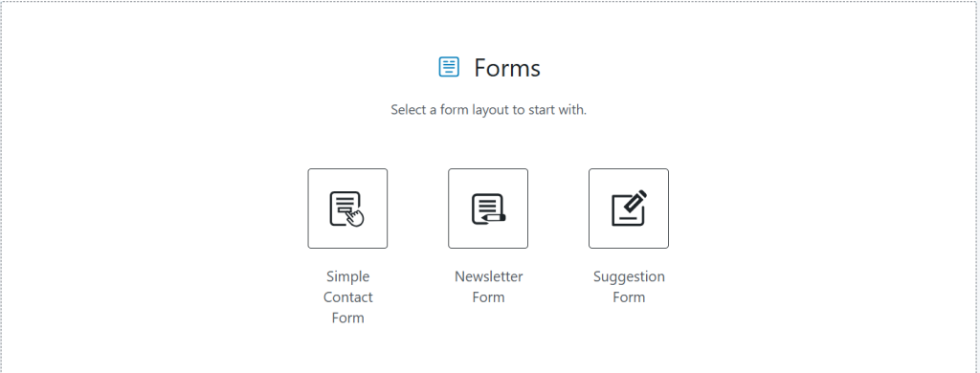Click the square-and-pencil edit icon
The height and width of the screenshot is (373, 980).
pyautogui.click(x=629, y=208)
